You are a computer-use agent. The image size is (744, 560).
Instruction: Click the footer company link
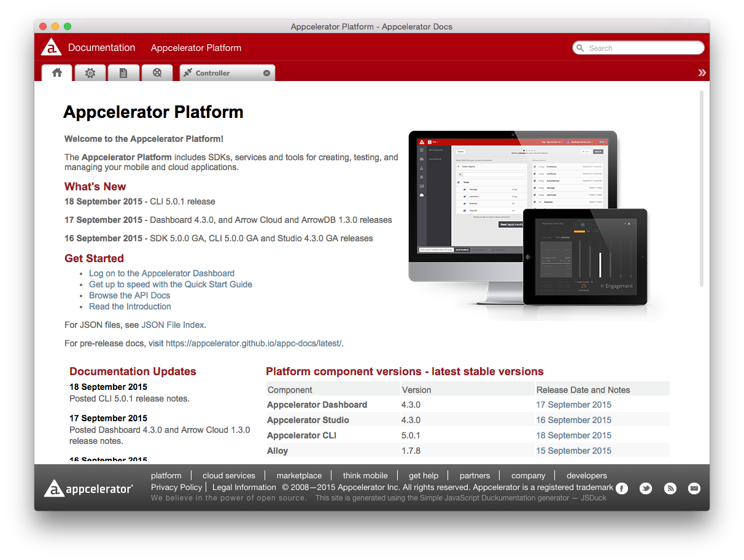point(528,475)
